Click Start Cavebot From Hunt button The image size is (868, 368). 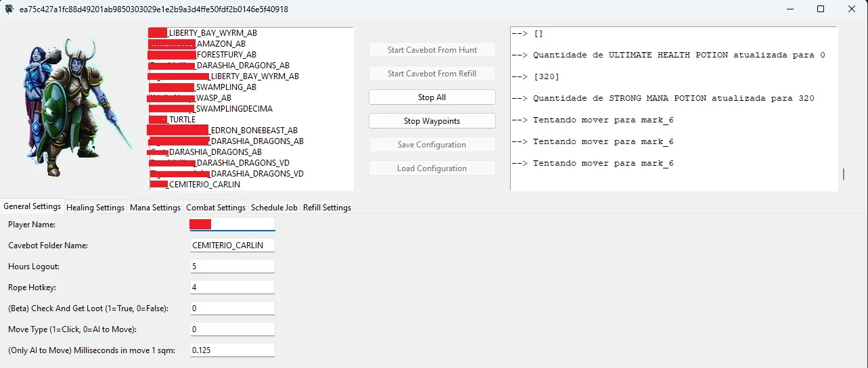(432, 50)
